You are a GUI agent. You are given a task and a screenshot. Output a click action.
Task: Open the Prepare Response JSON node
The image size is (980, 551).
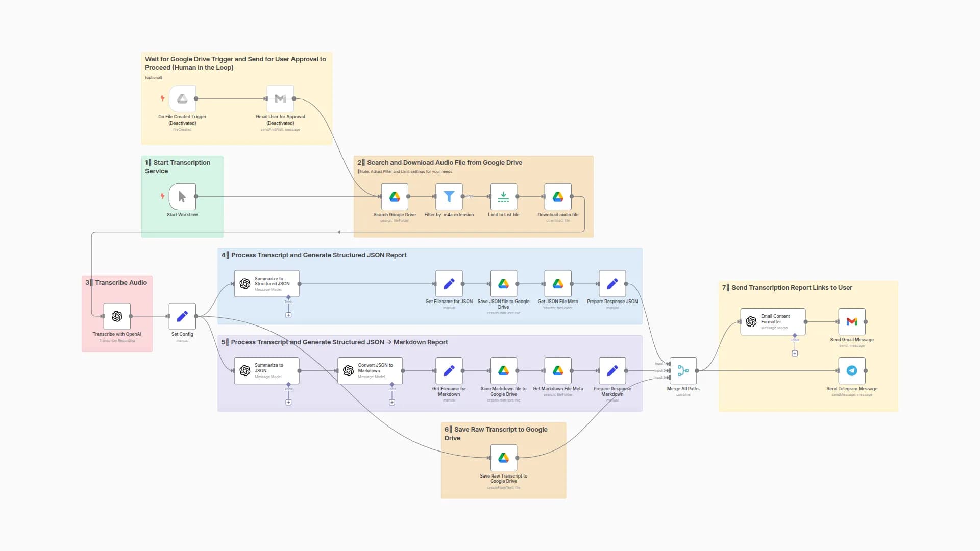click(x=612, y=284)
